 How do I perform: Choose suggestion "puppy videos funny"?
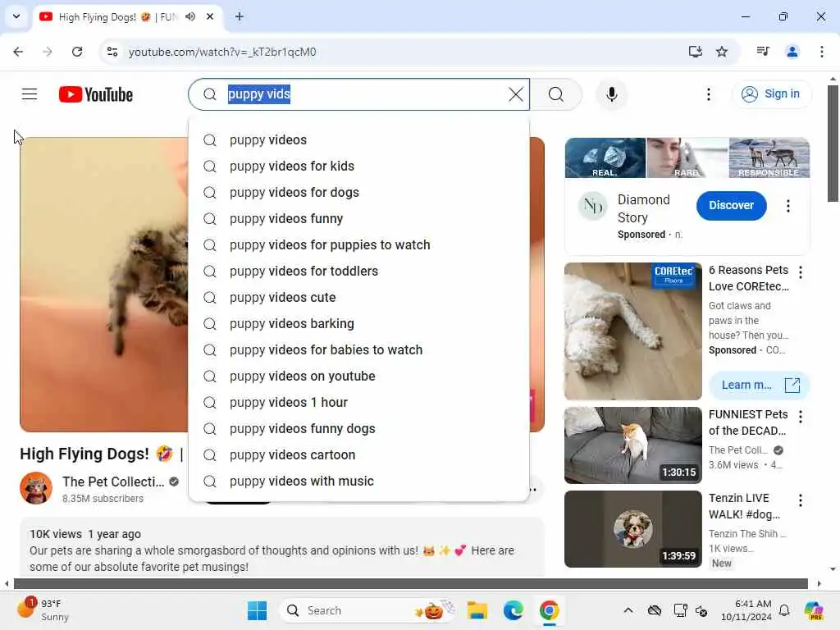(358, 218)
